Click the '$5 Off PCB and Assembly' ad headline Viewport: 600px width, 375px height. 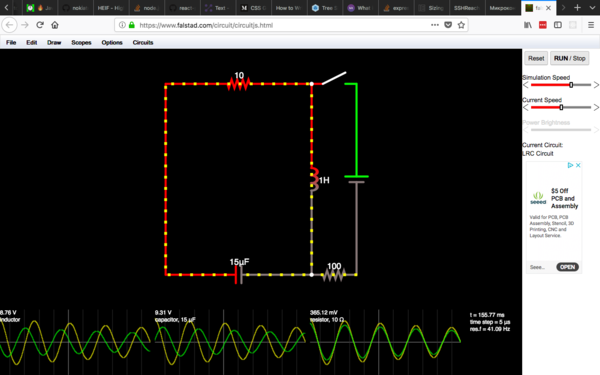click(564, 198)
